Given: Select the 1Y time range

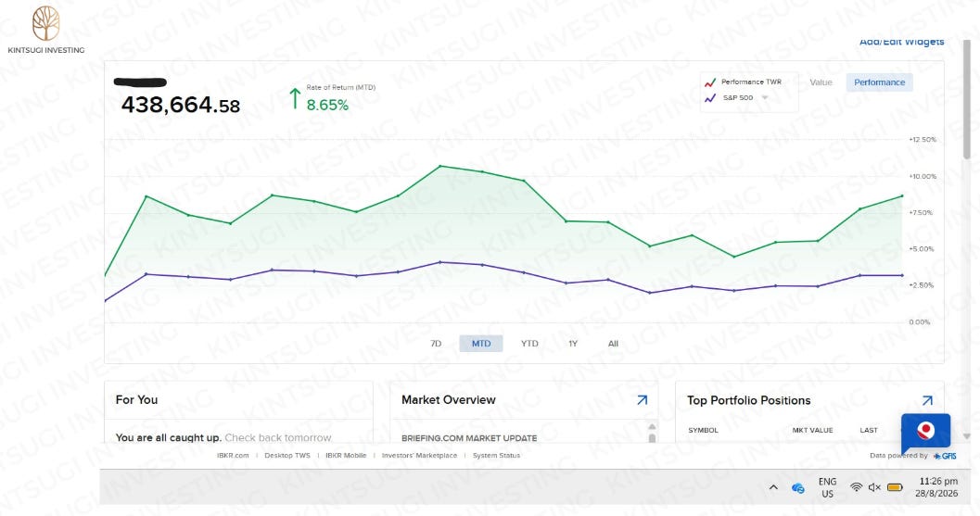Looking at the screenshot, I should (572, 344).
